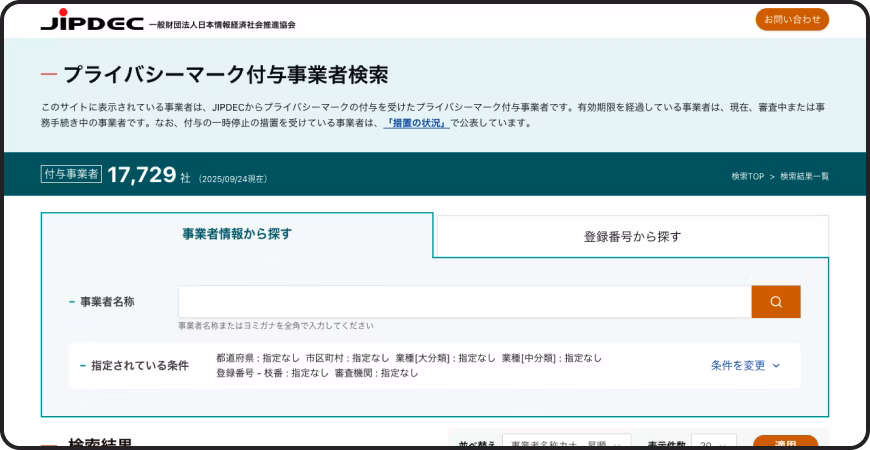This screenshot has width=870, height=450.
Task: Click the JIPDEC logo
Action: 92,21
